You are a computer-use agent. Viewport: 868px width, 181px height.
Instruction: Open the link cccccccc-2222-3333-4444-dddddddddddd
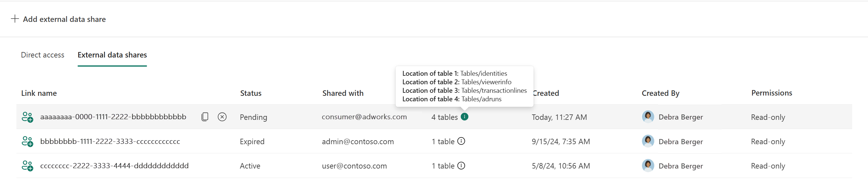pos(114,166)
